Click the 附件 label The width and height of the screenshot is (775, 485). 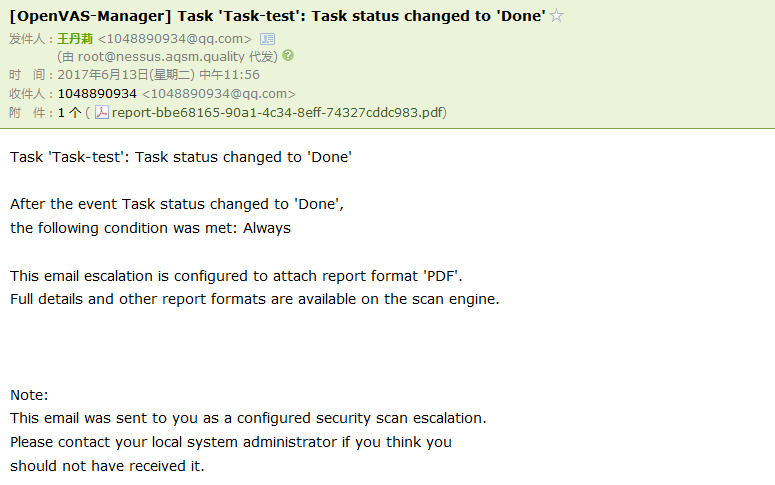pos(28,112)
